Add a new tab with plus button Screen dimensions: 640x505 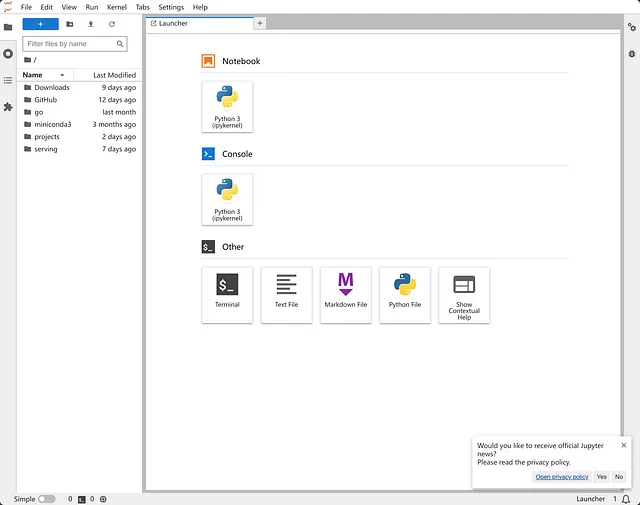click(260, 23)
